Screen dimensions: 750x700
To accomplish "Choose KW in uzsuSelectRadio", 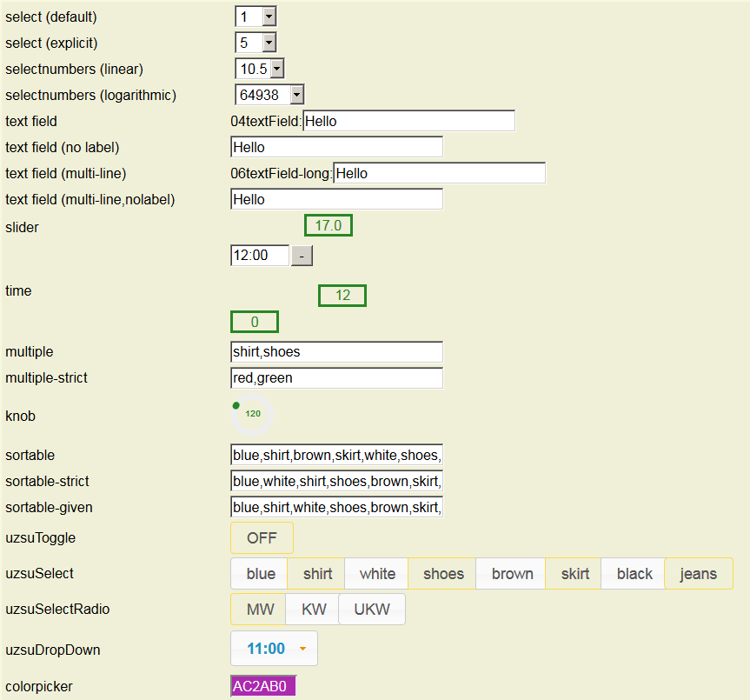I will (x=313, y=610).
